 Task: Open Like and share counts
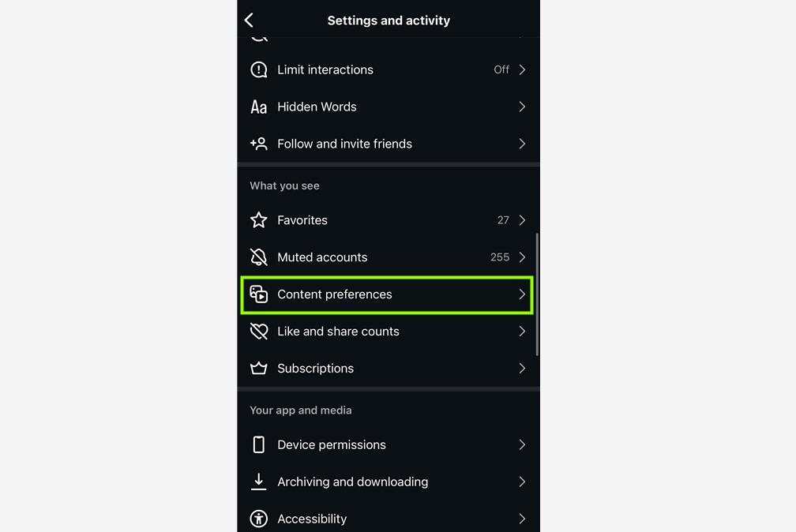coord(389,331)
